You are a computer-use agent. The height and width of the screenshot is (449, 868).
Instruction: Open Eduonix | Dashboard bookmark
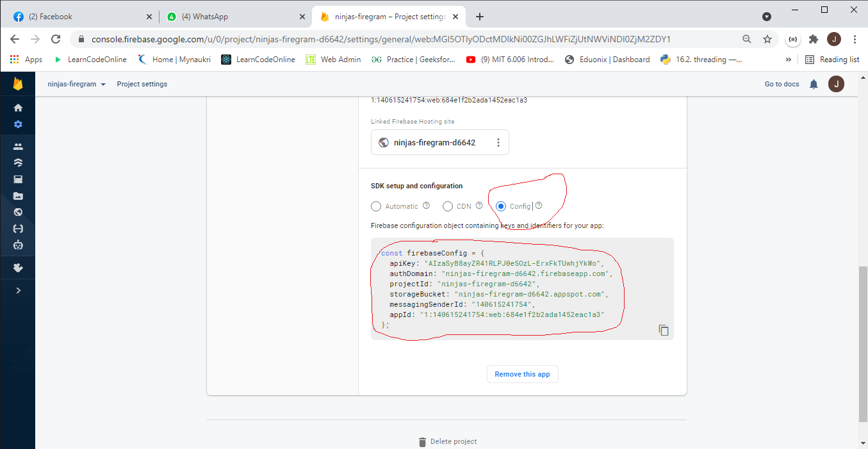click(x=607, y=60)
